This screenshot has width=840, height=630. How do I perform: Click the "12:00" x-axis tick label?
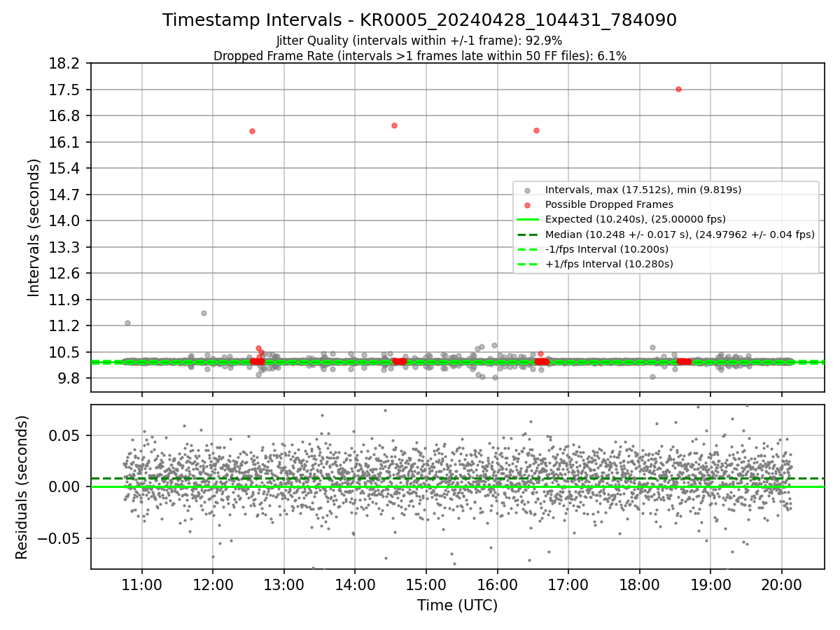[x=213, y=584]
